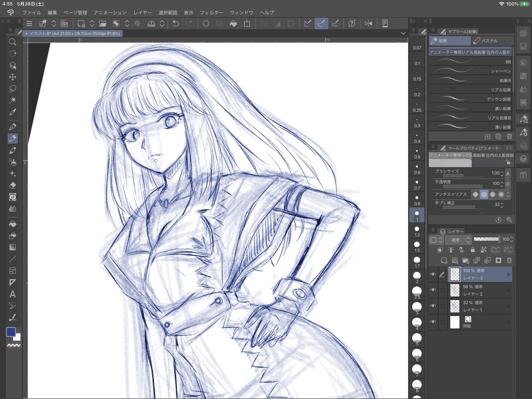Toggle the lock layer icon in Layers panel
The height and width of the screenshot is (399, 532).
tap(473, 250)
